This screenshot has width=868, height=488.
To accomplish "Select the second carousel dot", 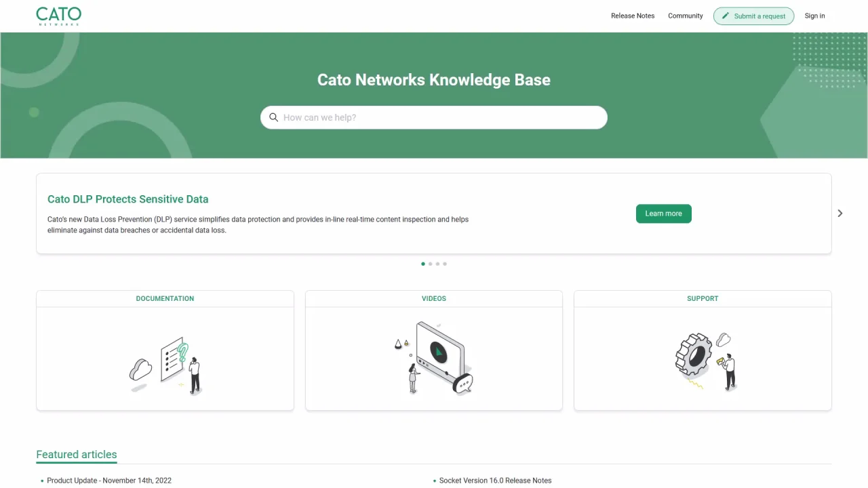I will point(431,264).
